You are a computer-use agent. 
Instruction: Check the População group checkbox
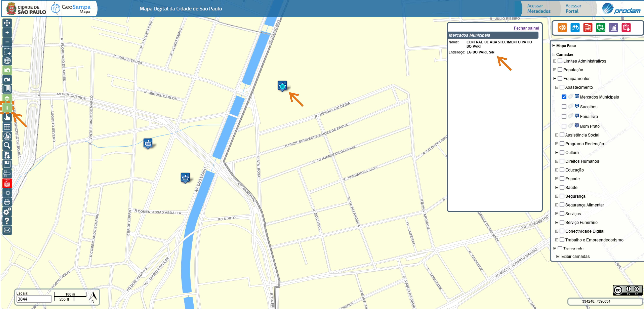point(560,70)
